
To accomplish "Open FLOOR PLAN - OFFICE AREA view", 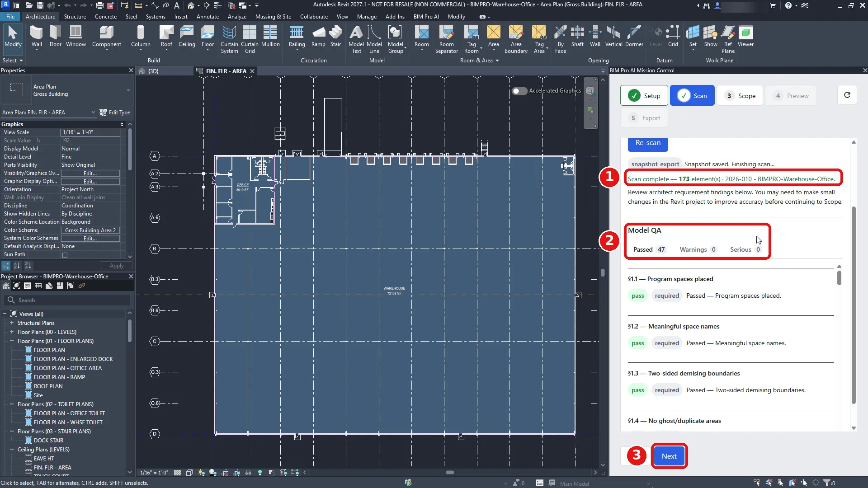I will pyautogui.click(x=68, y=368).
